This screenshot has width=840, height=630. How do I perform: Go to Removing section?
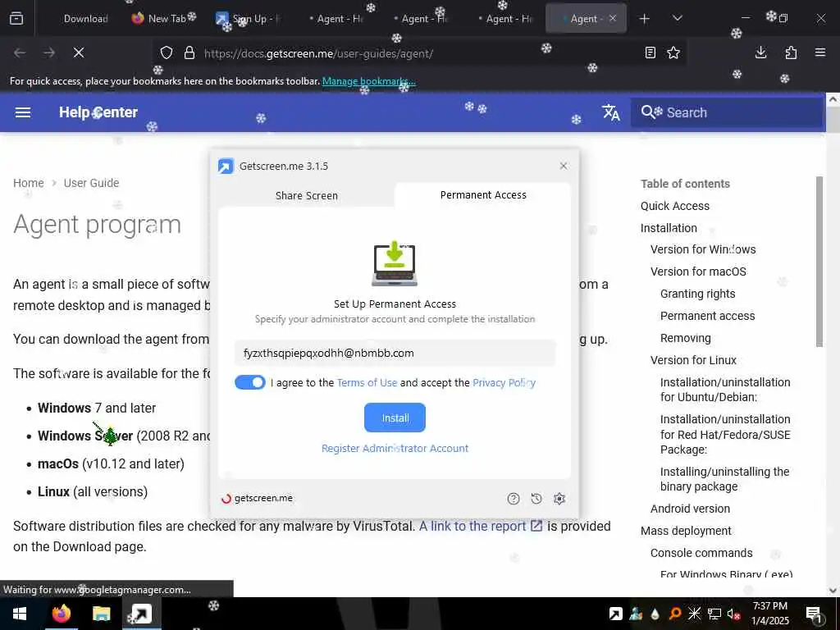(x=685, y=339)
